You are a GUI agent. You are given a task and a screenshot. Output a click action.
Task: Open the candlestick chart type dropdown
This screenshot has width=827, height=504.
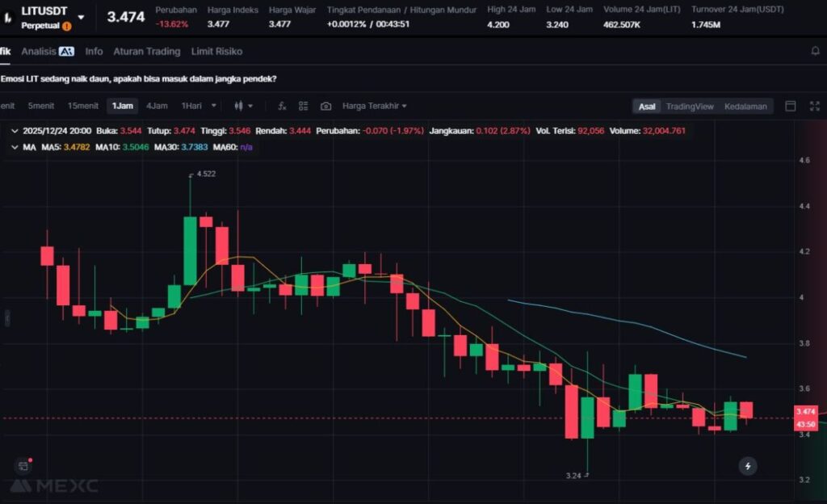coord(243,106)
